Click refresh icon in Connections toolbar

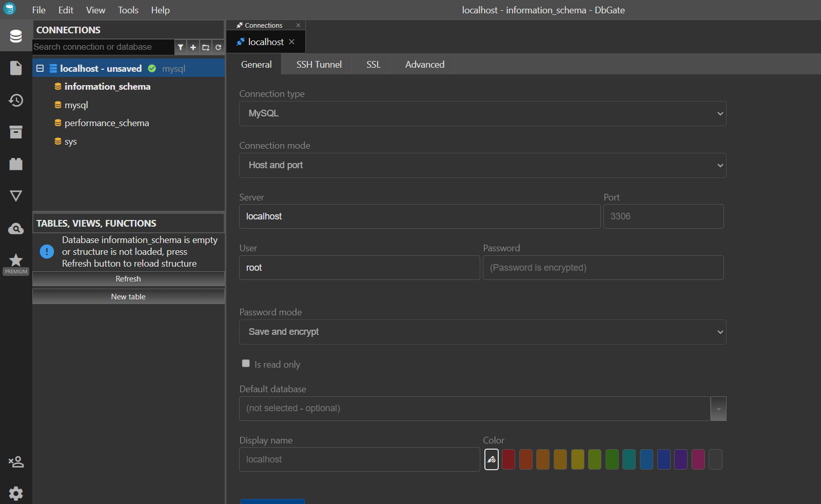click(218, 47)
